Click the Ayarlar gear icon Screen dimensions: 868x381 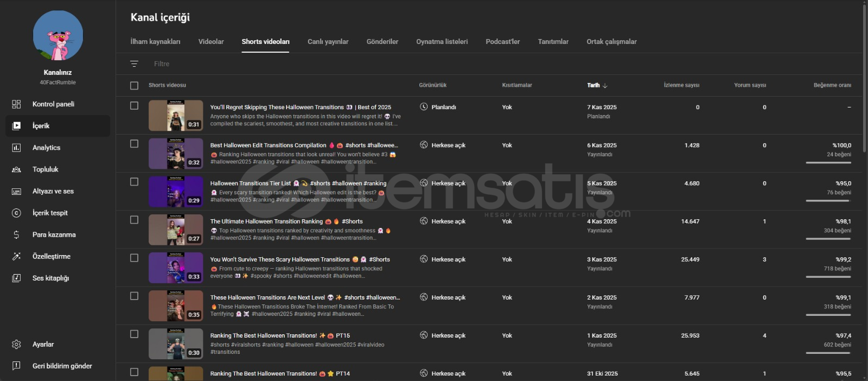click(x=16, y=344)
